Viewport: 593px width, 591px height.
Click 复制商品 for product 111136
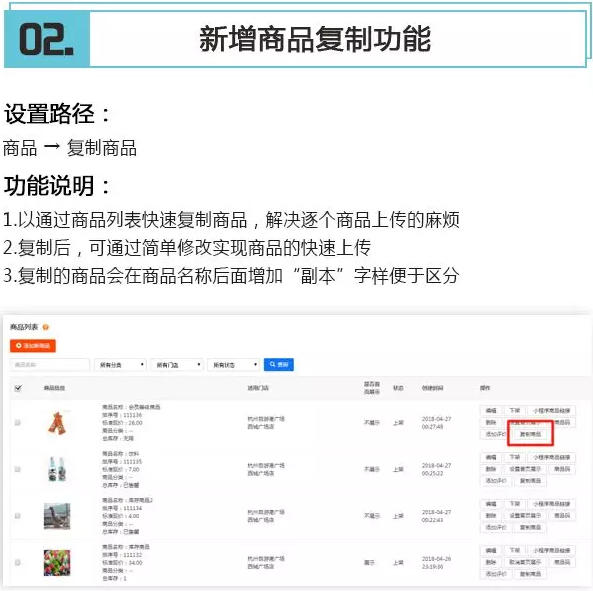(530, 434)
